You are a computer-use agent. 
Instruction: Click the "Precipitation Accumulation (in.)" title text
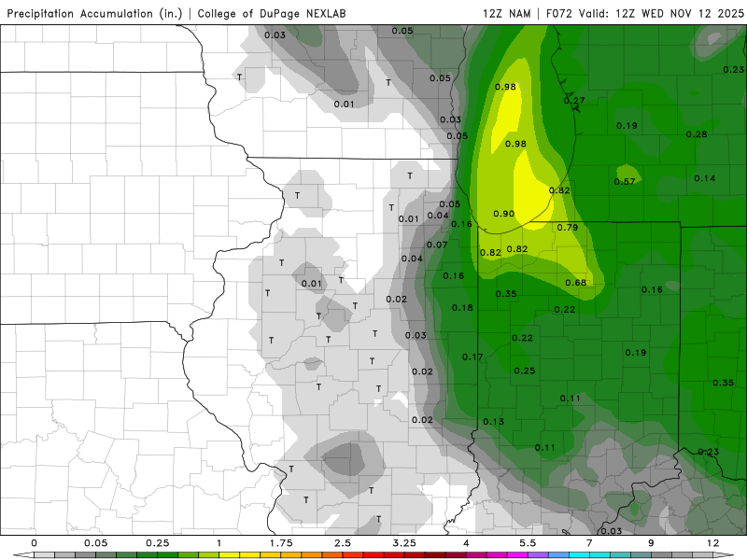click(x=95, y=14)
